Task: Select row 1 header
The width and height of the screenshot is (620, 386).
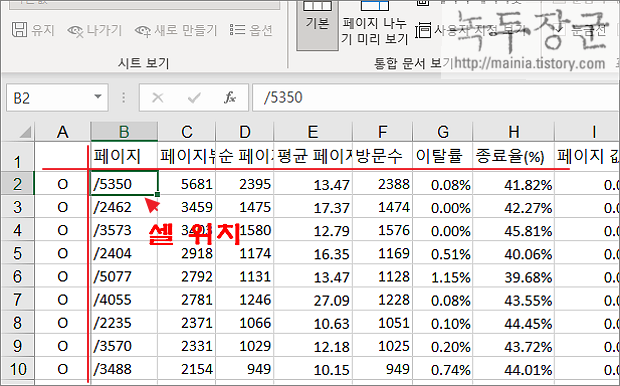Action: [17, 157]
